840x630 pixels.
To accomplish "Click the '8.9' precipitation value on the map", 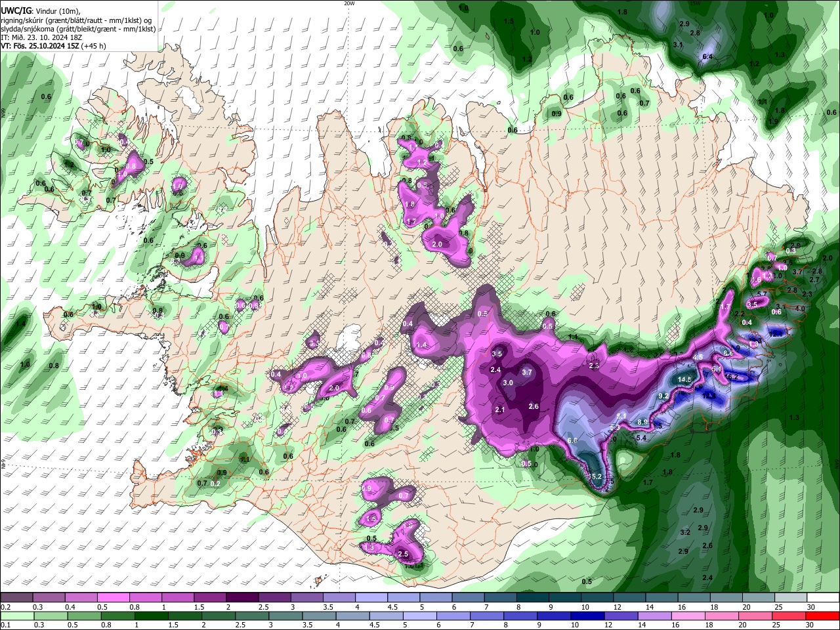I will [642, 422].
